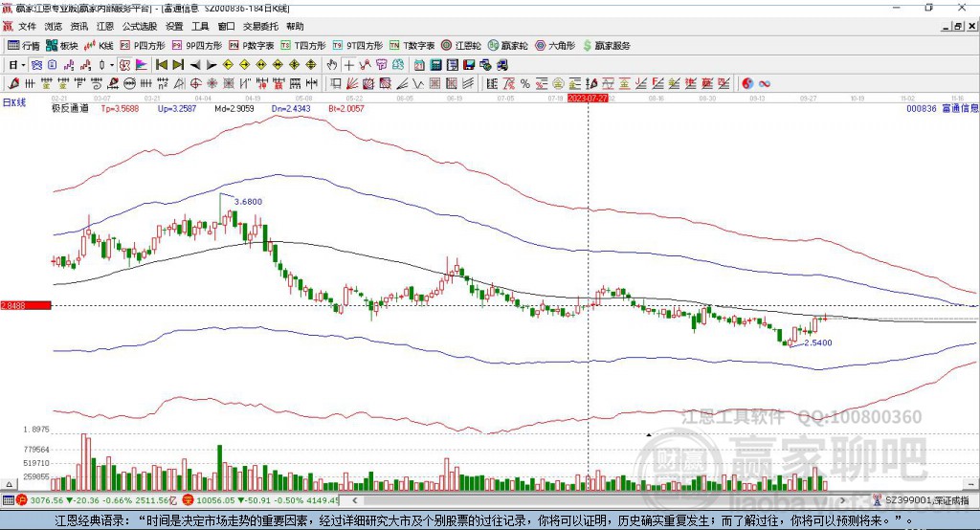Viewport: 980px width, 530px height.
Task: Launch the 江恩轮 Gann wheel
Action: [x=461, y=46]
